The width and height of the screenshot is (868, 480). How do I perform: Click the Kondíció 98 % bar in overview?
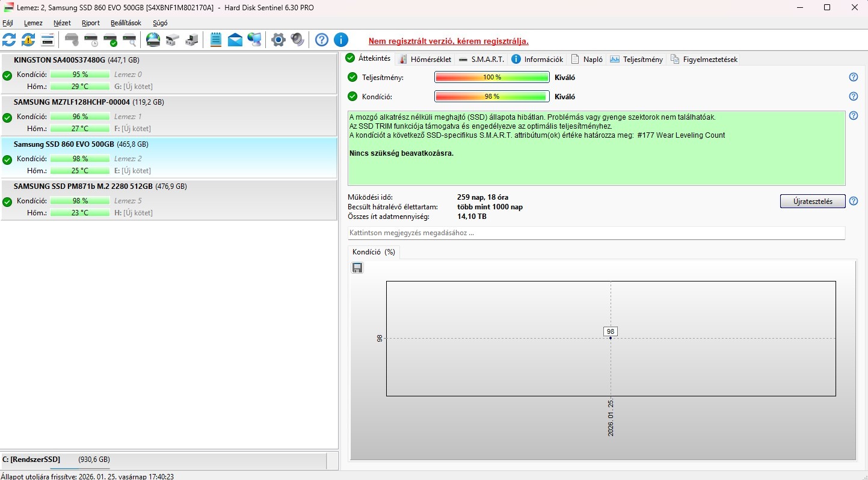492,96
